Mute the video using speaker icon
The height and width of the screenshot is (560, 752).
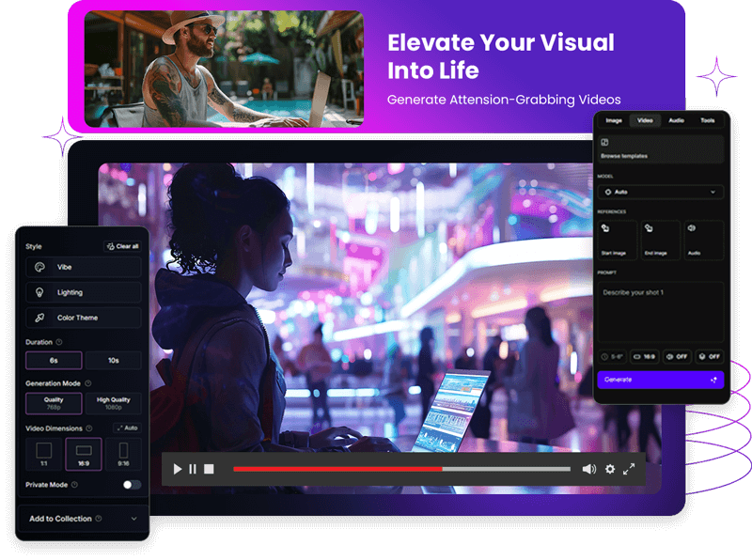coord(588,469)
